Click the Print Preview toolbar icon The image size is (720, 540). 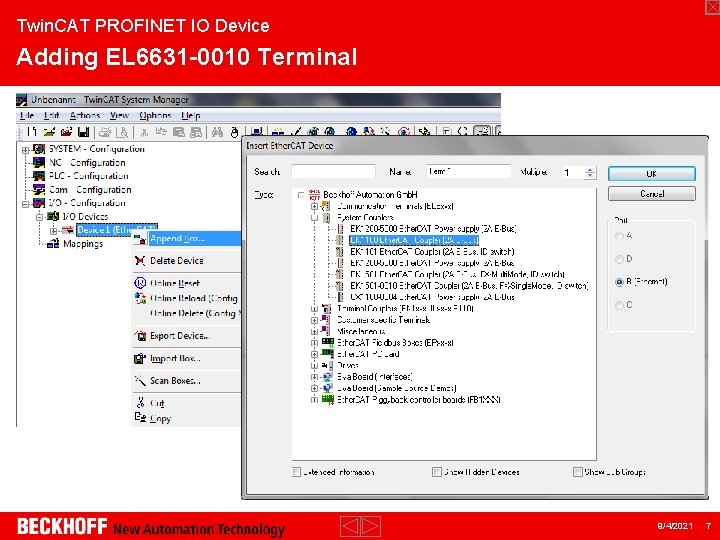tap(122, 132)
